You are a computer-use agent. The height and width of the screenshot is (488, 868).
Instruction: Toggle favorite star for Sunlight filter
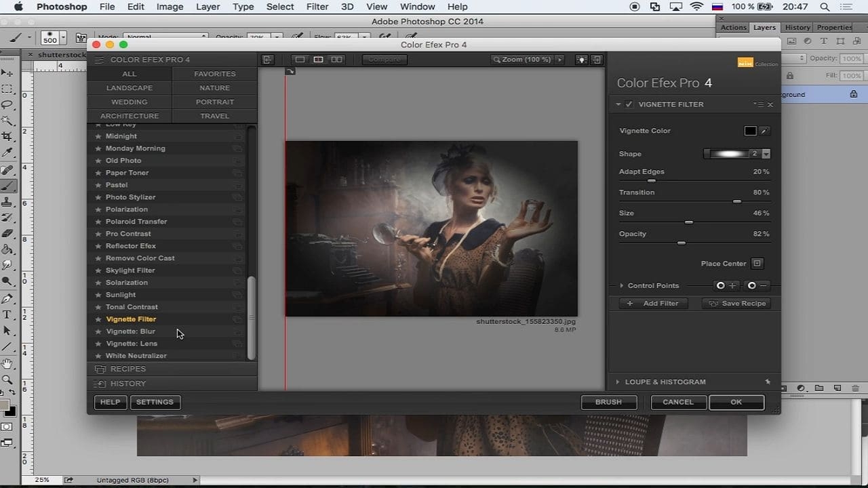pos(98,295)
